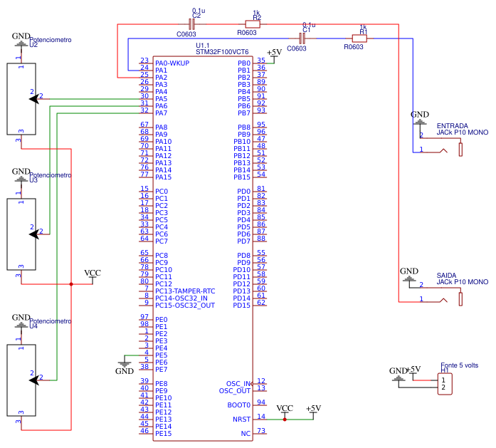
Task: Select GND symbol wired to PE5
Action: (125, 366)
